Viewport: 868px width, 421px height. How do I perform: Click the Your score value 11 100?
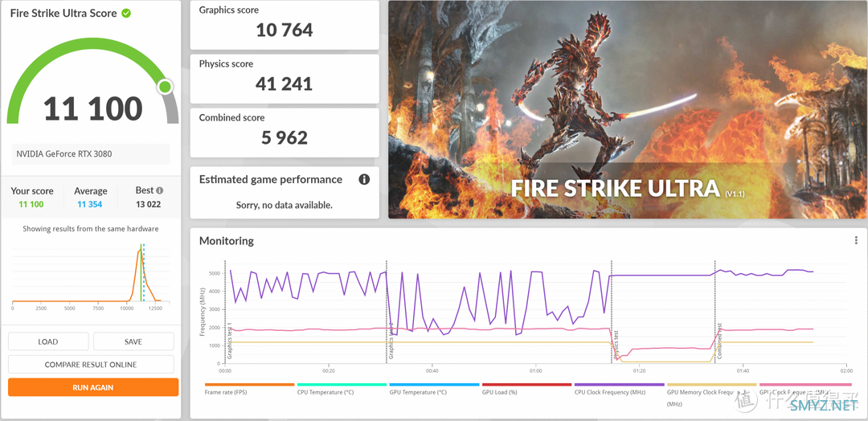(x=31, y=204)
